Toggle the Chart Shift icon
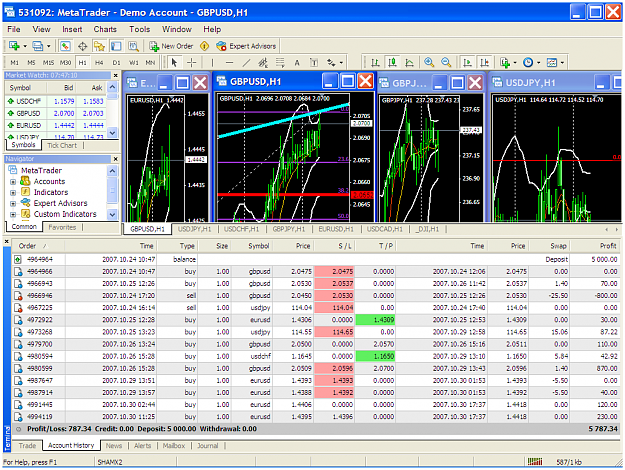Image resolution: width=625 pixels, height=470 pixels. pyautogui.click(x=484, y=62)
